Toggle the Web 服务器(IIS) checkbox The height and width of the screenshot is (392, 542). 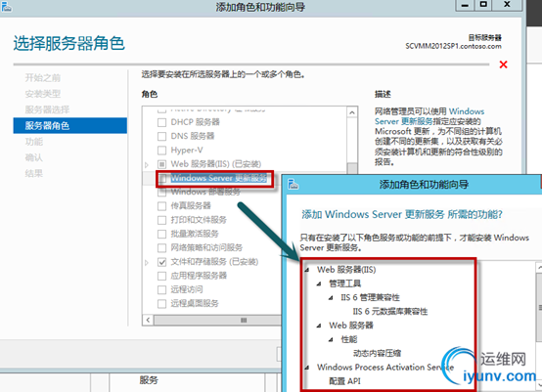pyautogui.click(x=161, y=164)
